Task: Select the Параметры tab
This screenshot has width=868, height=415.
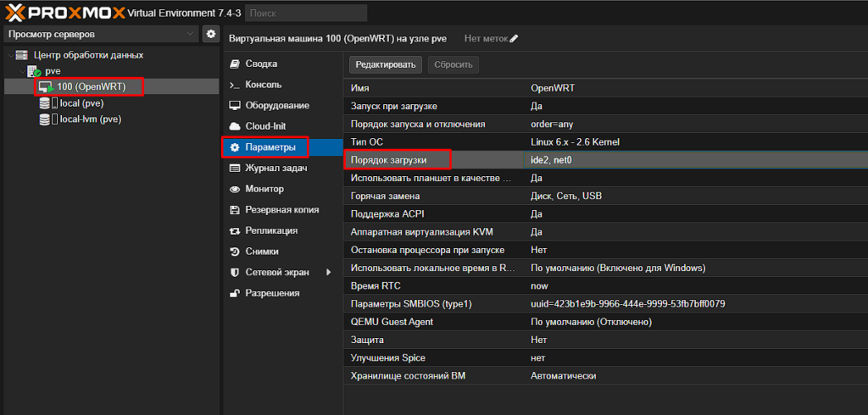Action: tap(283, 147)
